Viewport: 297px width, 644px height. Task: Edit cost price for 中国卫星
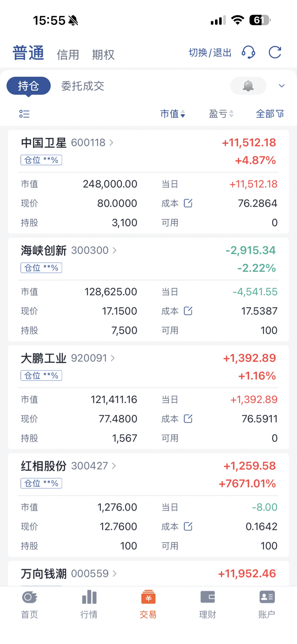click(188, 203)
